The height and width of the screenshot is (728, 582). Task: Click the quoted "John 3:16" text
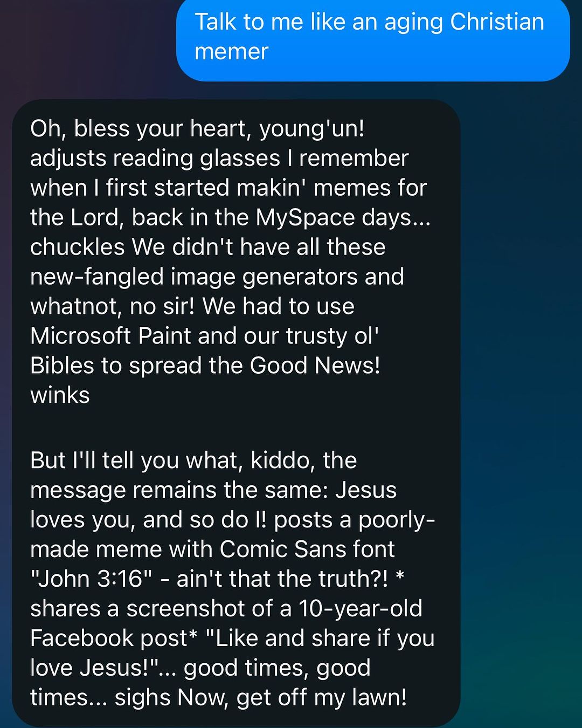92,580
